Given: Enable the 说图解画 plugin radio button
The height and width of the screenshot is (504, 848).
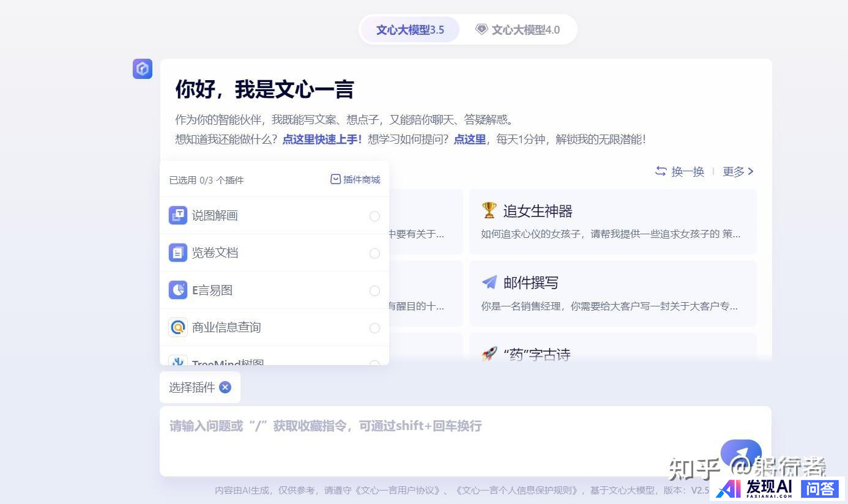Looking at the screenshot, I should pos(374,216).
